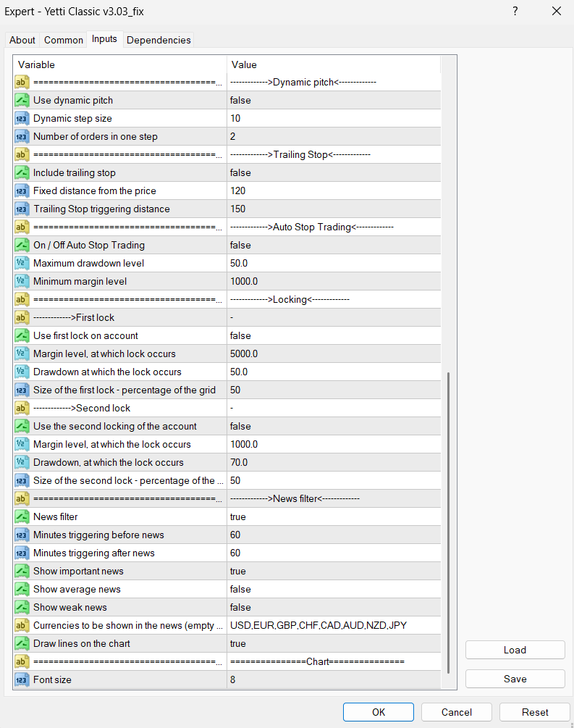Click the string icon beside First lock separator
574x728 pixels.
(x=22, y=317)
